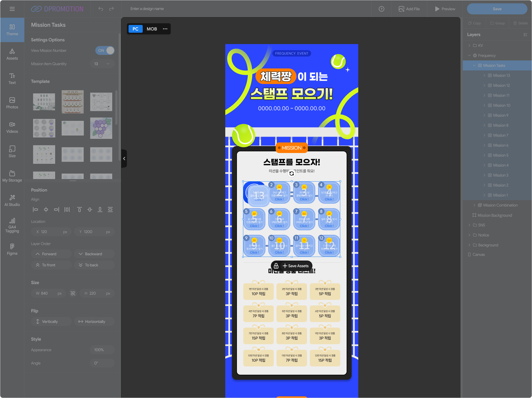
Task: Send layer To back
Action: (94, 265)
